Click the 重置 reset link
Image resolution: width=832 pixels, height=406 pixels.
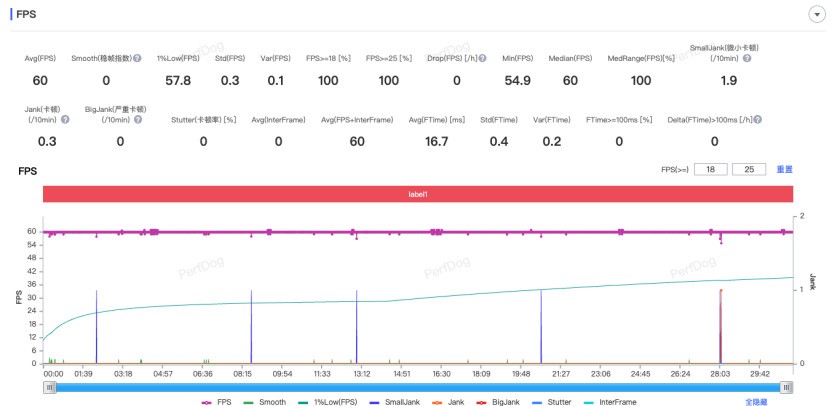(785, 169)
